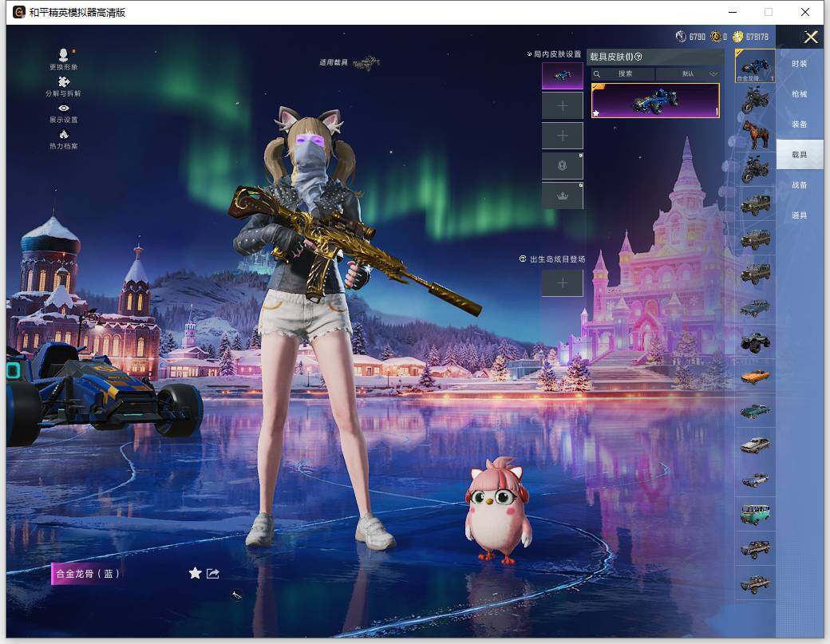Screen dimensions: 830x644
Task: Open the 局内皮肤设置 settings link
Action: (554, 54)
